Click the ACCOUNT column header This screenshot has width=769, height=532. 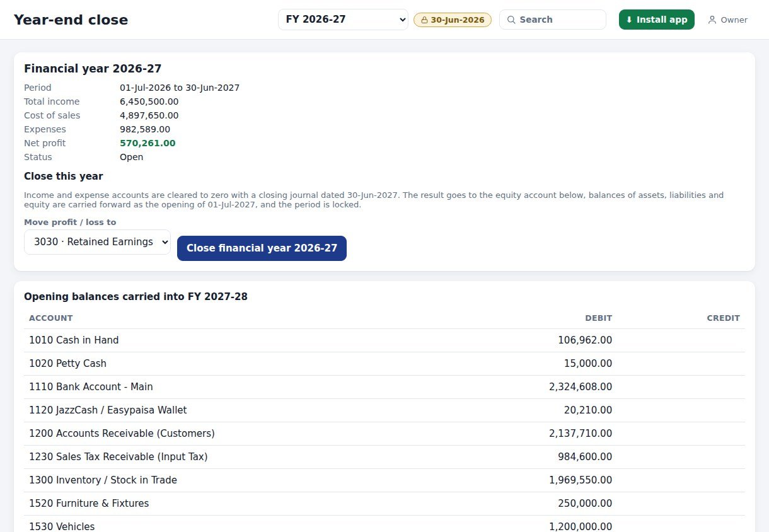tap(51, 318)
